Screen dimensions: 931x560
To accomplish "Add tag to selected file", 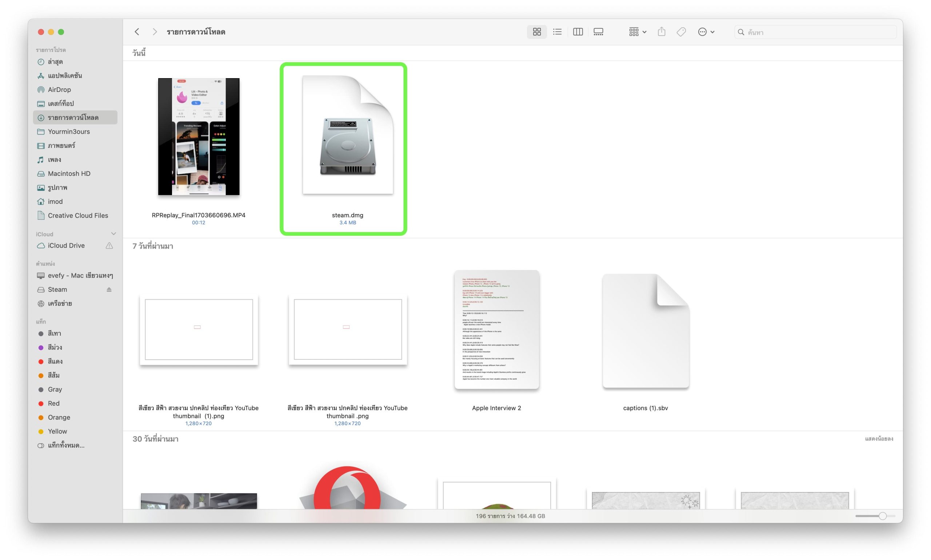I will pyautogui.click(x=682, y=31).
